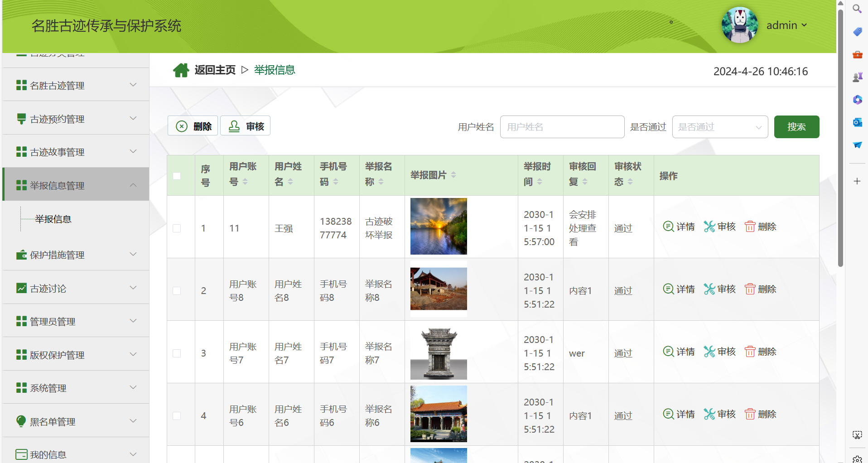Click the detail magnifier icon in row 用户账号7
The image size is (868, 463).
pos(668,351)
